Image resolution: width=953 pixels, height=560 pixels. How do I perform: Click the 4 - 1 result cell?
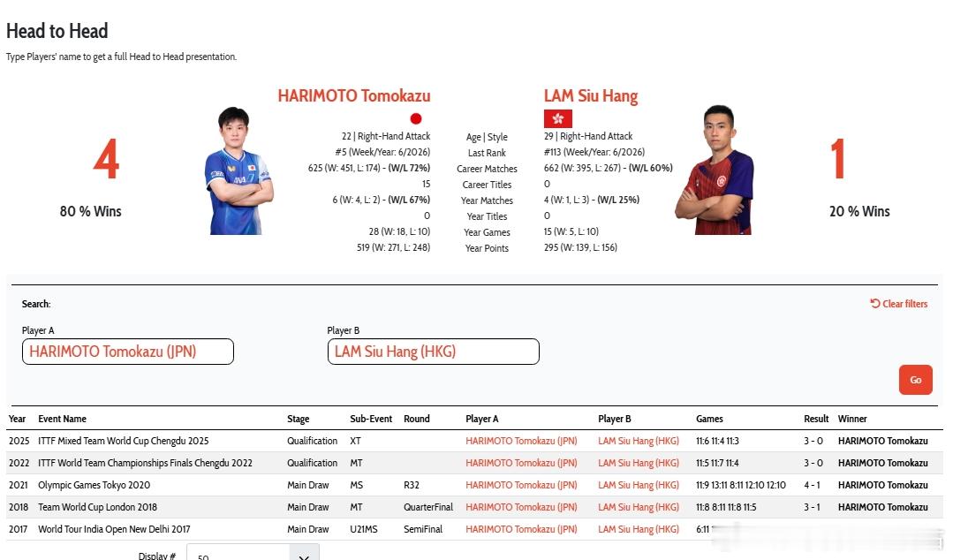[812, 485]
